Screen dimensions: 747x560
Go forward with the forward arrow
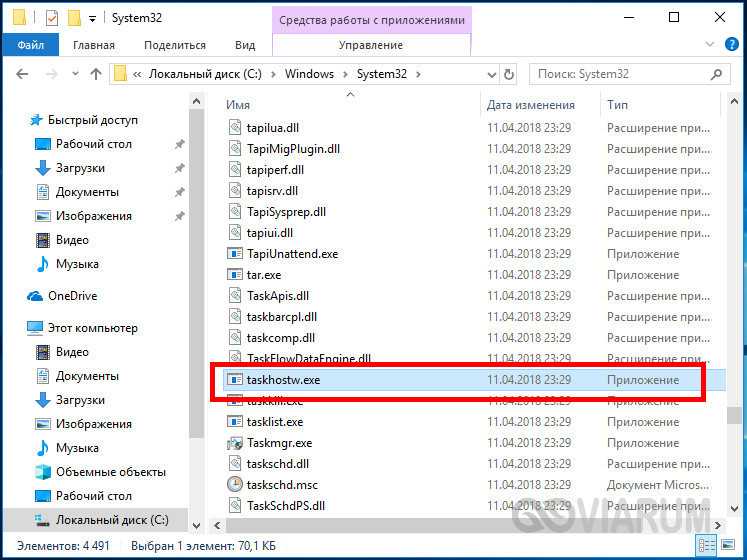tap(51, 74)
